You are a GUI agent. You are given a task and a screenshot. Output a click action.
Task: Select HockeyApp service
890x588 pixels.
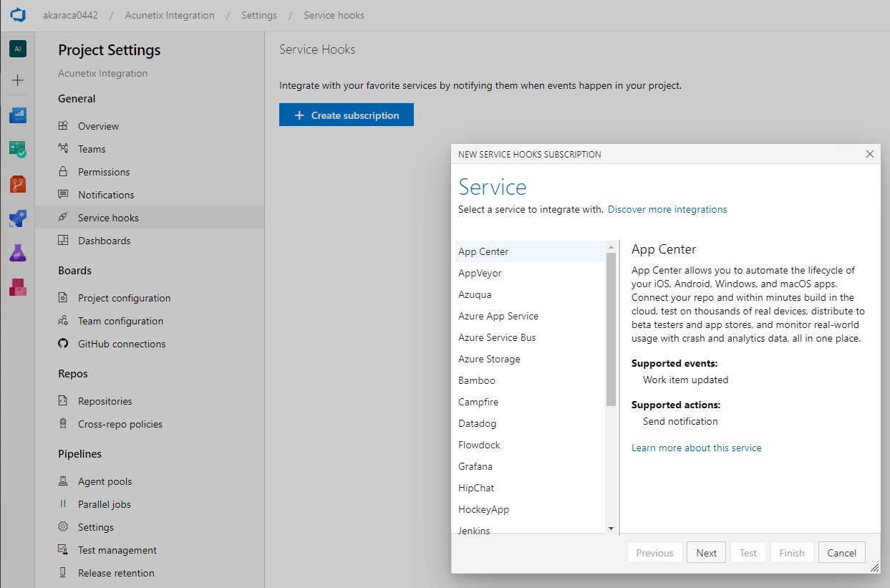(x=531, y=509)
